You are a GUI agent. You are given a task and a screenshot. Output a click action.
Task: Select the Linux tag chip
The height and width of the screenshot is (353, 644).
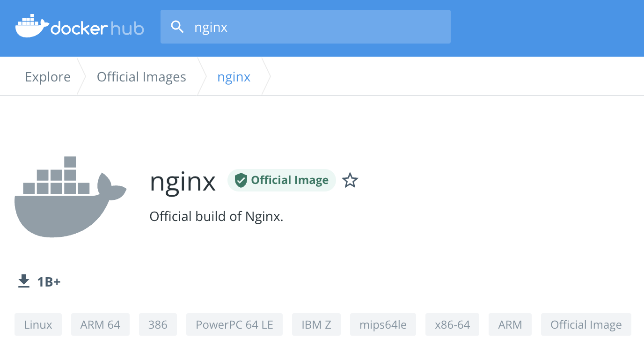pos(38,324)
